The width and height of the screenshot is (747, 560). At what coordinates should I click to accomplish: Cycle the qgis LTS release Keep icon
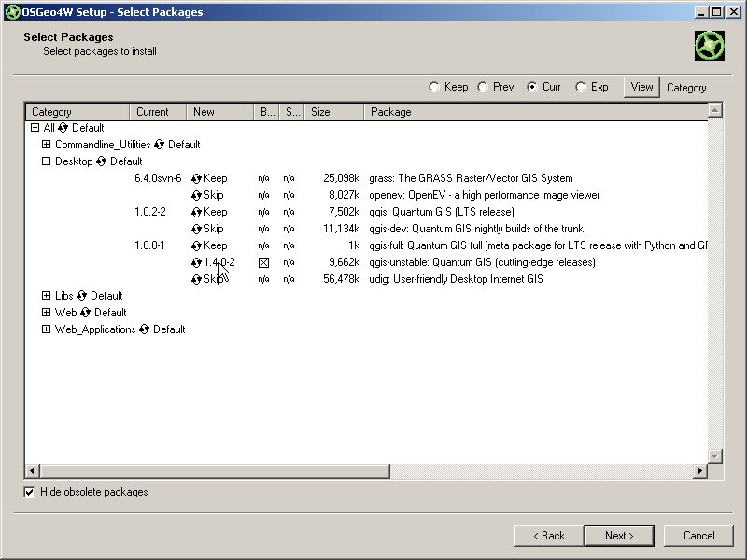[x=196, y=212]
